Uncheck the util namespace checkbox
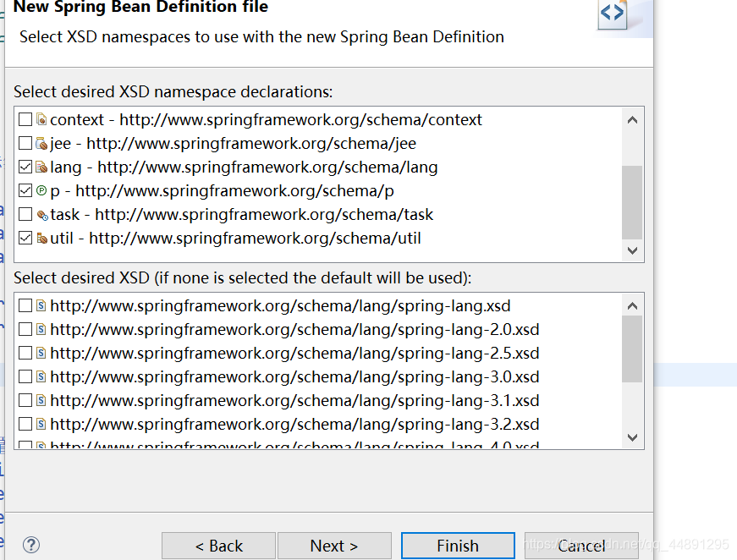Screen dimensions: 737x560 click(25, 239)
